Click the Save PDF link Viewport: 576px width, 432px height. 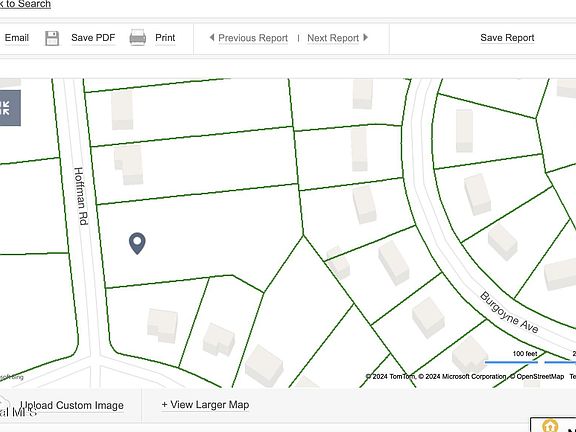[x=93, y=38]
